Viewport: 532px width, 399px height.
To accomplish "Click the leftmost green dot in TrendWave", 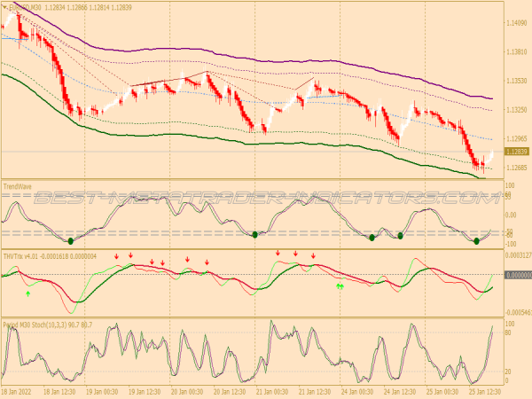I will (71, 240).
